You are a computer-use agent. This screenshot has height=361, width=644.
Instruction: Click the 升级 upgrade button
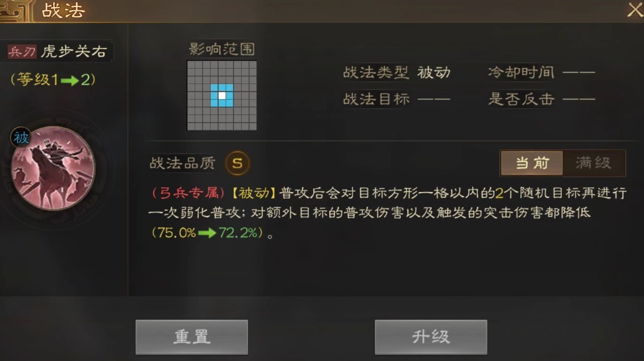click(431, 337)
